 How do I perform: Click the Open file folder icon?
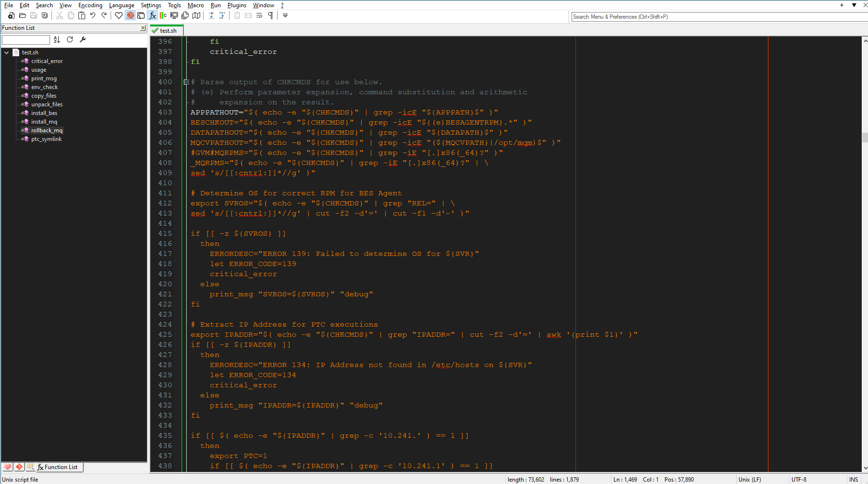point(22,16)
